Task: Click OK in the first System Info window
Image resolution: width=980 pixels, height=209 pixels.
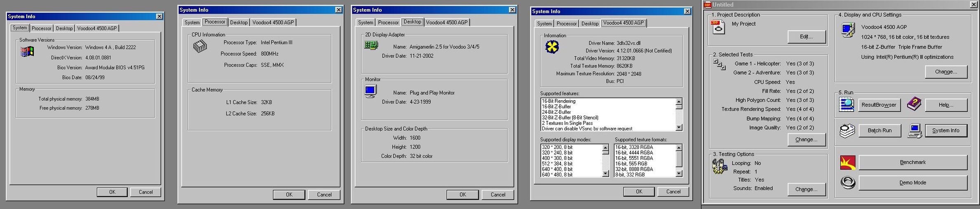Action: [112, 192]
